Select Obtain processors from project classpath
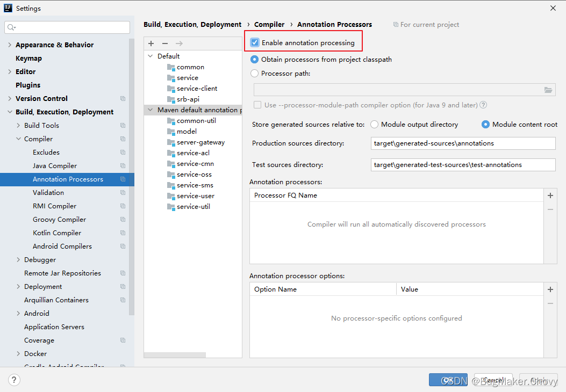This screenshot has width=566, height=392. tap(254, 59)
